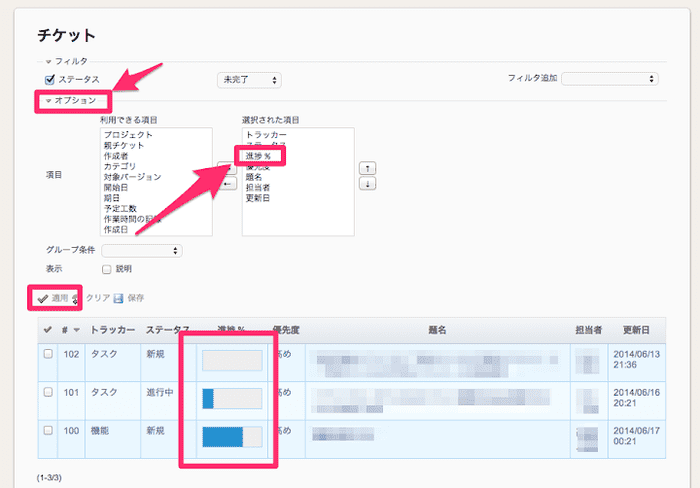The height and width of the screenshot is (488, 700).
Task: Click the クリア link
Action: [98, 298]
